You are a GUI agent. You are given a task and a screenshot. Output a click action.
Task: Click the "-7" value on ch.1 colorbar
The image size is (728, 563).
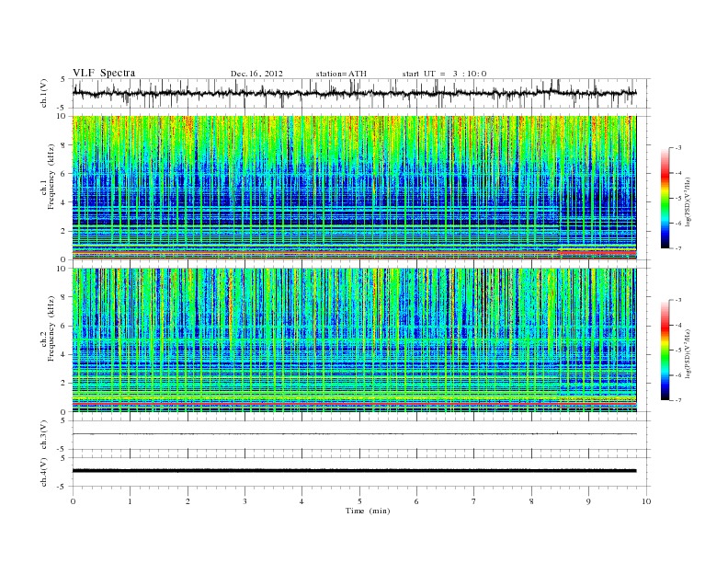678,248
